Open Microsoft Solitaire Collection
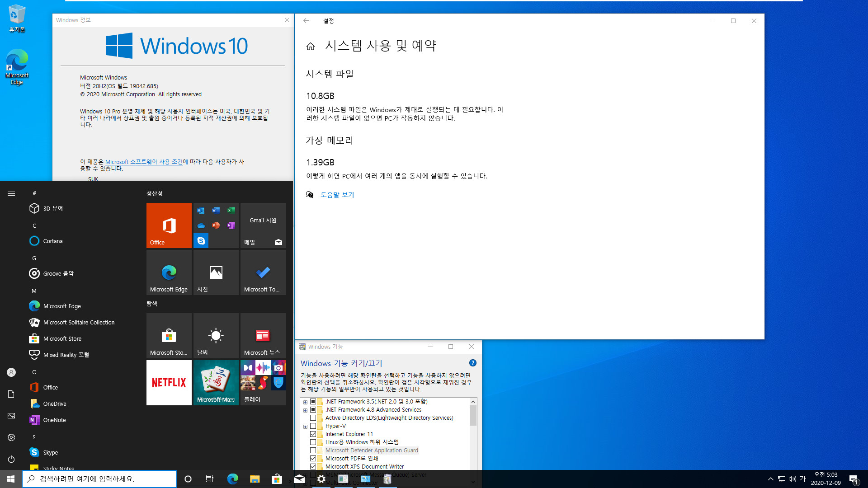This screenshot has height=488, width=868. point(79,322)
